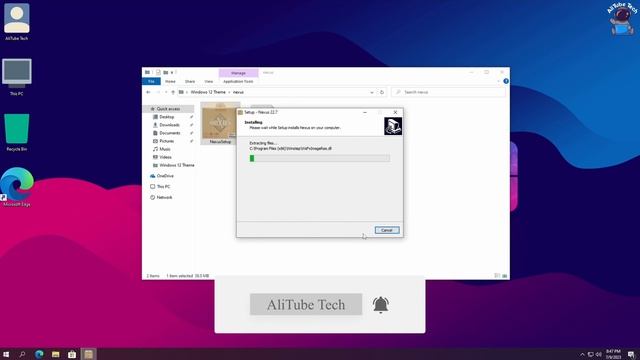Cancel the Nexus installation

click(387, 230)
